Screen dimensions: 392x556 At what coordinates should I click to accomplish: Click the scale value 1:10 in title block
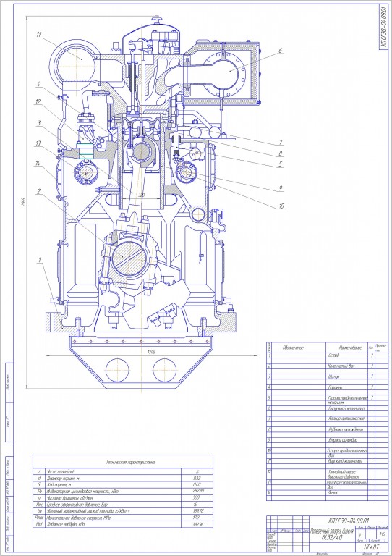(383, 534)
